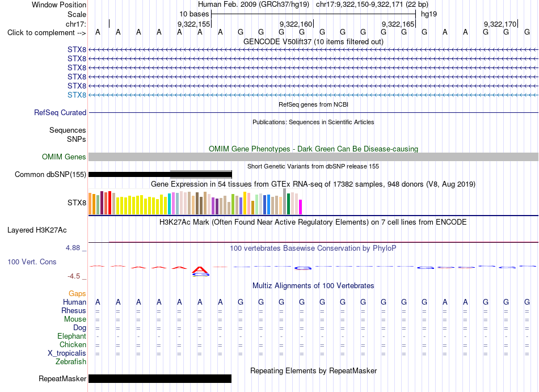The height and width of the screenshot is (392, 539).
Task: Click the -4.5 PhyloP lower limit
Action: pos(77,276)
